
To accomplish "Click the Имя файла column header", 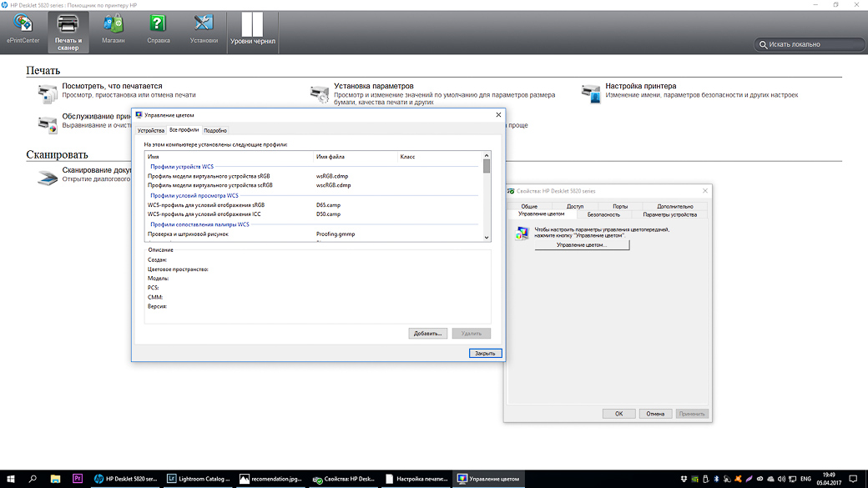I will [355, 157].
